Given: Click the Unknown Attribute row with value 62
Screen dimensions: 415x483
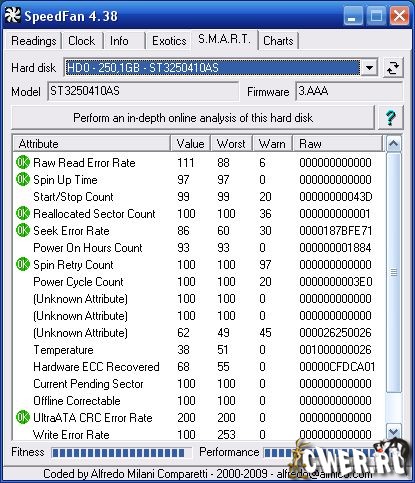Looking at the screenshot, I should tap(199, 332).
